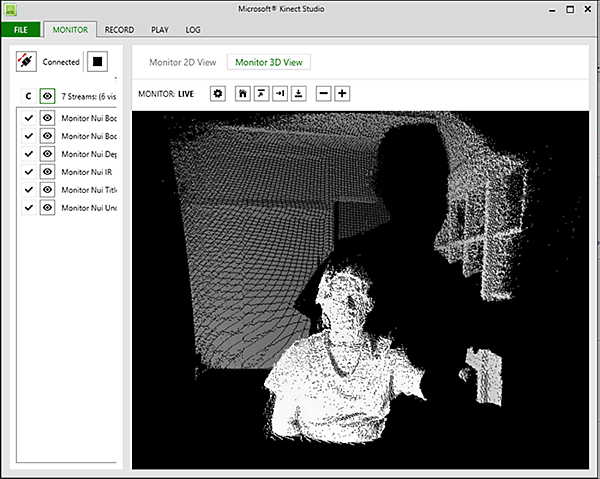This screenshot has height=479, width=600.
Task: Click the right-arrow-to-bar view icon
Action: click(x=279, y=93)
